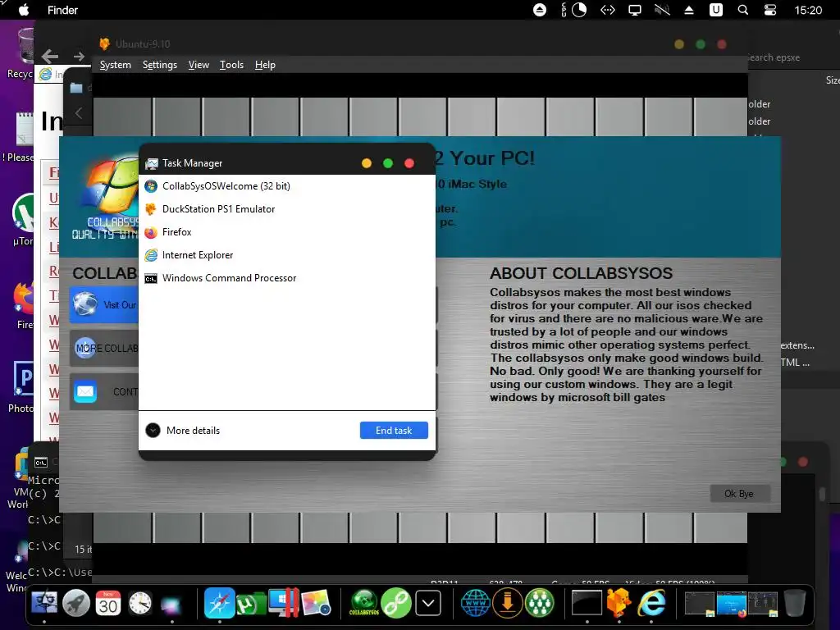Image resolution: width=840 pixels, height=630 pixels.
Task: Open the Clock icon in dock
Action: pos(139,603)
